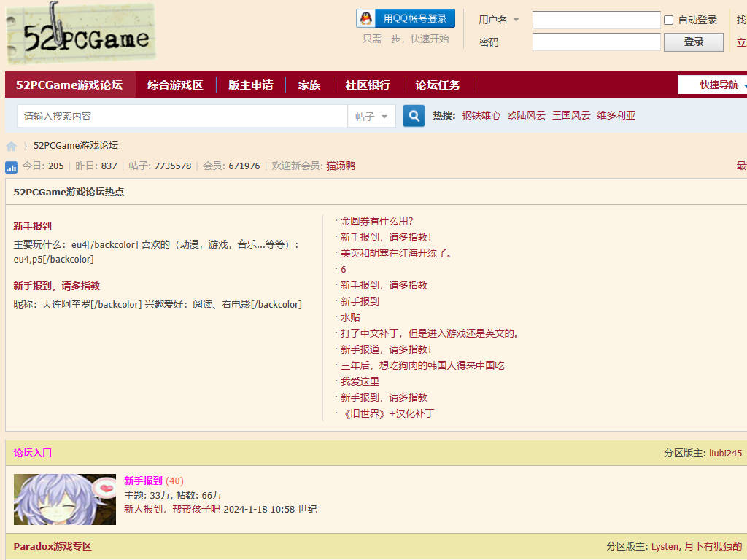Viewport: 747px width, 560px height.
Task: Click the 52PCGame site logo
Action: (80, 33)
